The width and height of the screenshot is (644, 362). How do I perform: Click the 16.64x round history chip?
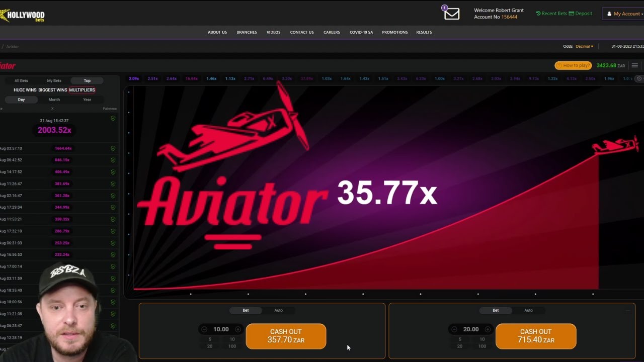[191, 79]
